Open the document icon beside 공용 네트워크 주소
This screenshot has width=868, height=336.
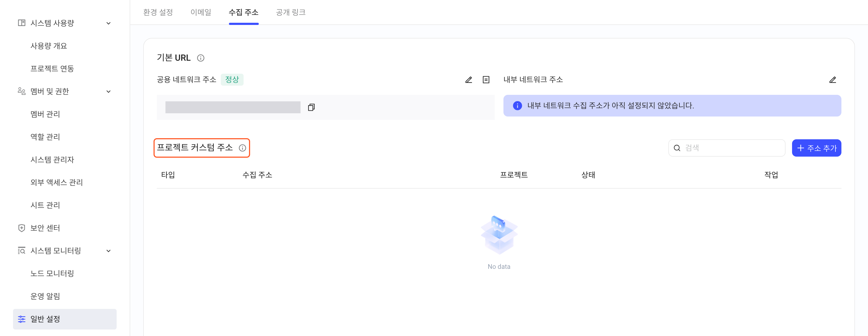(x=486, y=80)
